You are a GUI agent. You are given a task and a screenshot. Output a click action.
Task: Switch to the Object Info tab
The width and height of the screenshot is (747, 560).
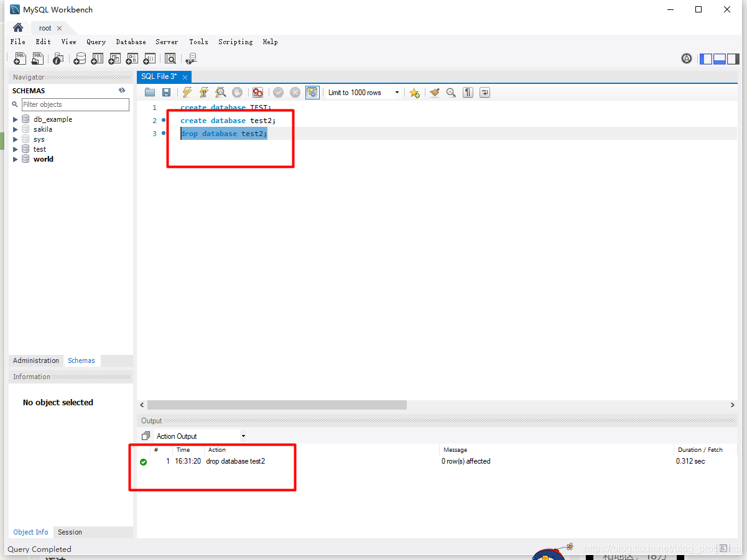click(x=31, y=532)
